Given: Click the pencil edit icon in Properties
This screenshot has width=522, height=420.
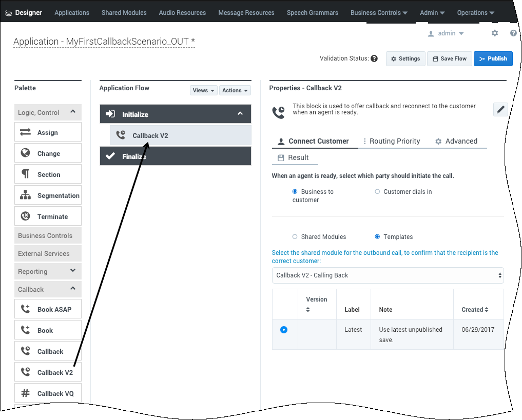Looking at the screenshot, I should click(500, 109).
